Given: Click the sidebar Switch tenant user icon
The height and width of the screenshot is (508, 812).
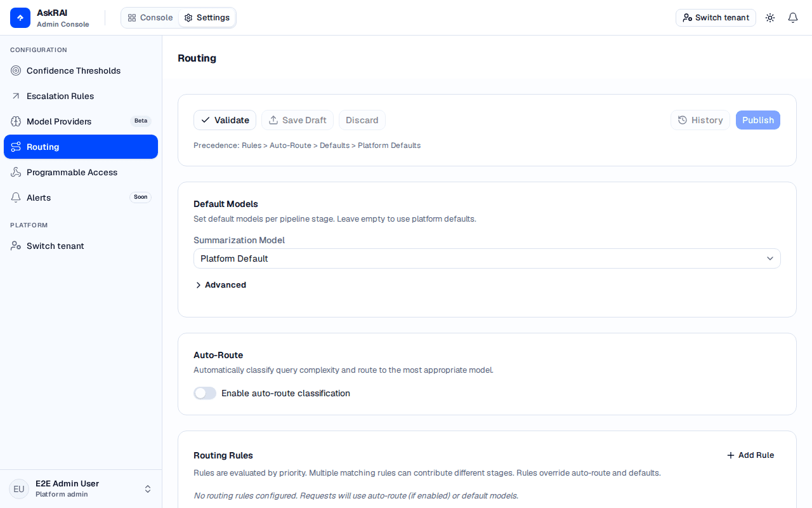Looking at the screenshot, I should 16,246.
